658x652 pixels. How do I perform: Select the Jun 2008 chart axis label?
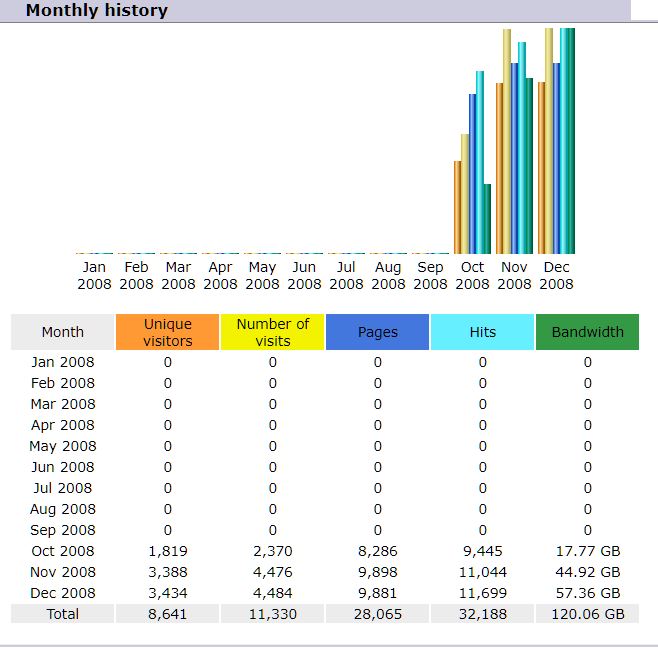304,275
